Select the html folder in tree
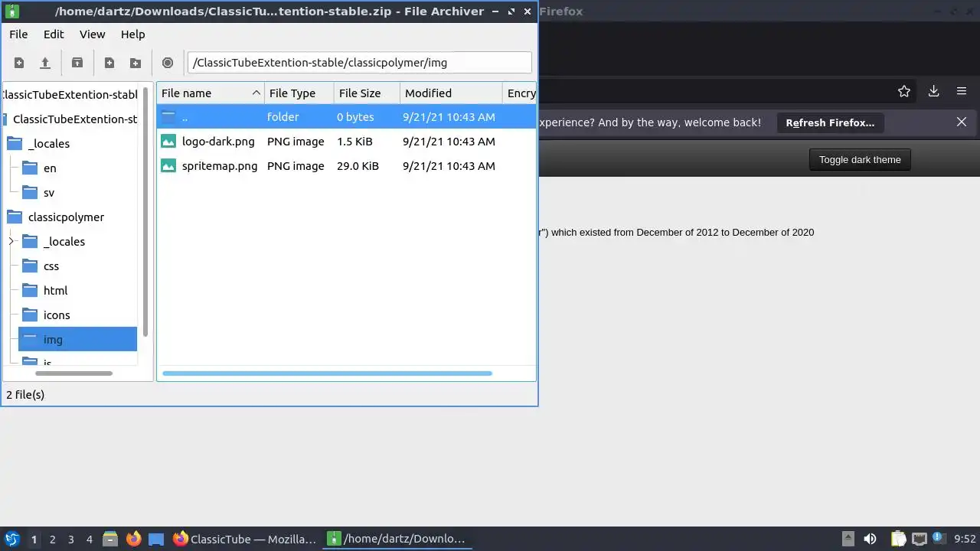 click(x=44, y=291)
